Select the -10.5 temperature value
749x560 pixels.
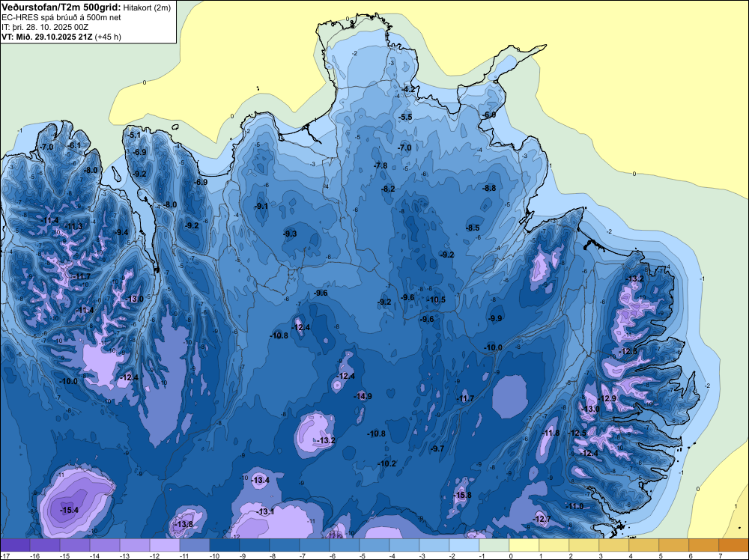click(x=437, y=299)
